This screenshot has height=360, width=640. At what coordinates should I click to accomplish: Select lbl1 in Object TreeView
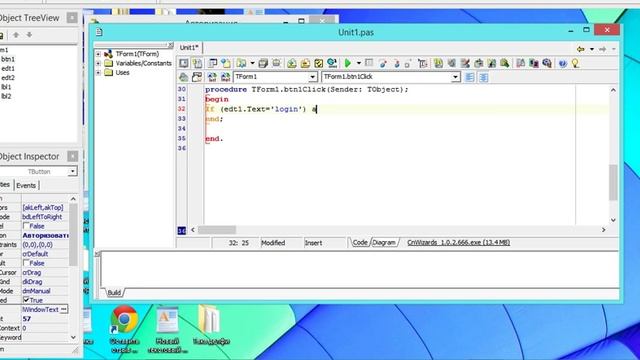coord(6,87)
